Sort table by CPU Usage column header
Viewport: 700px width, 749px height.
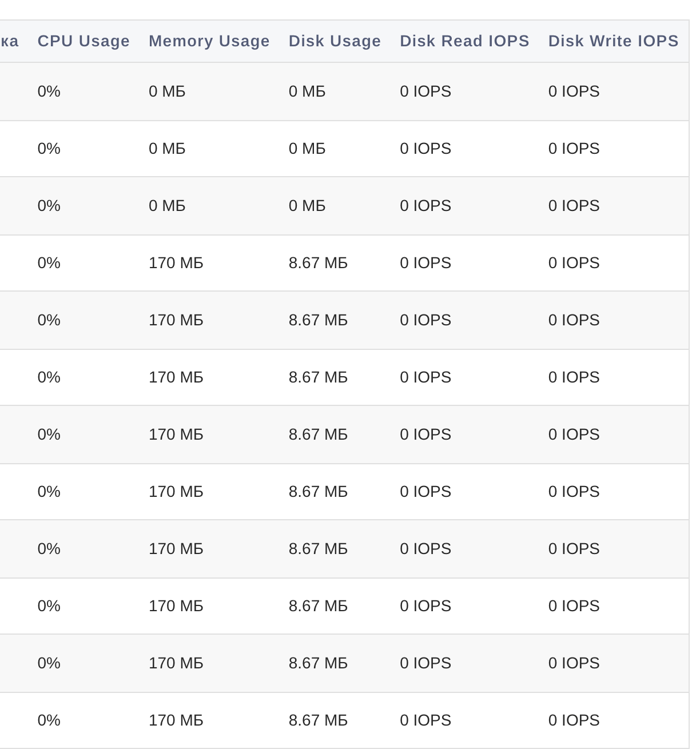point(83,41)
